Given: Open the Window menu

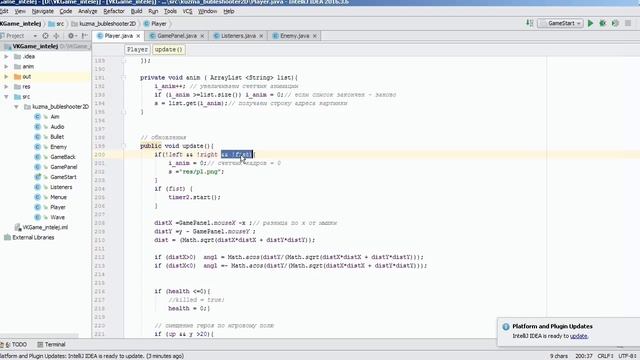Looking at the screenshot, I should (207, 11).
